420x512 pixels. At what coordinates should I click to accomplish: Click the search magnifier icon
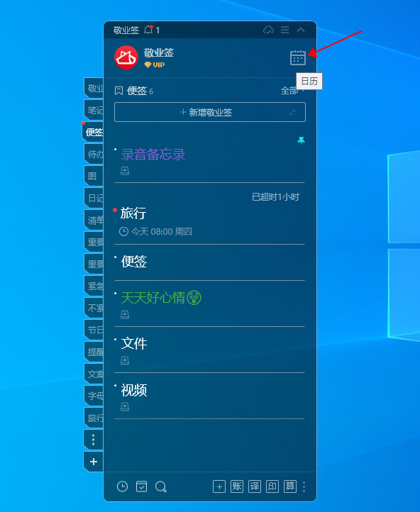point(160,486)
